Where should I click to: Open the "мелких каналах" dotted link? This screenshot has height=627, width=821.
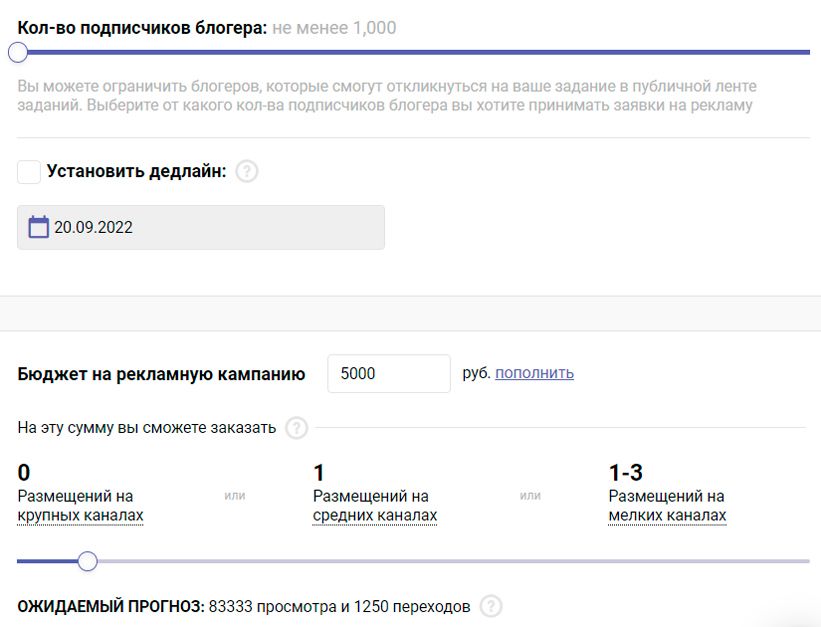tap(667, 516)
